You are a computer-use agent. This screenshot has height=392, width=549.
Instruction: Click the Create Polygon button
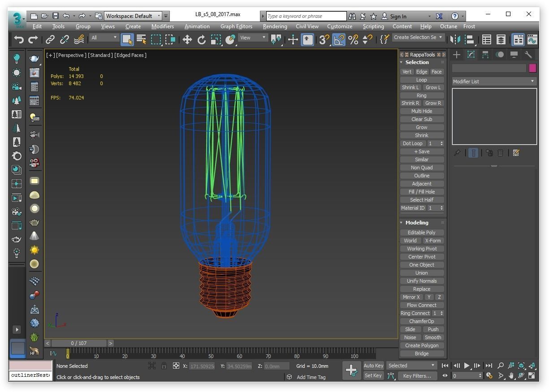pyautogui.click(x=422, y=345)
